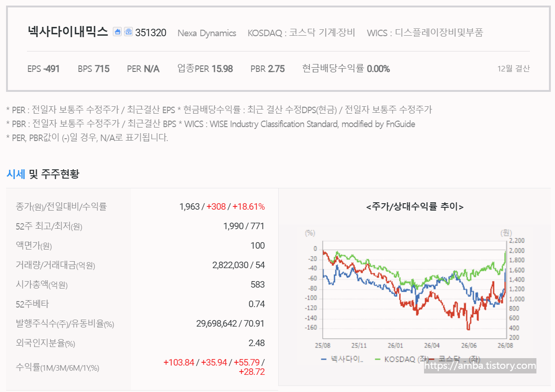This screenshot has width=555, height=392.
Task: Click the +55.79 six-month return
Action: [x=247, y=362]
